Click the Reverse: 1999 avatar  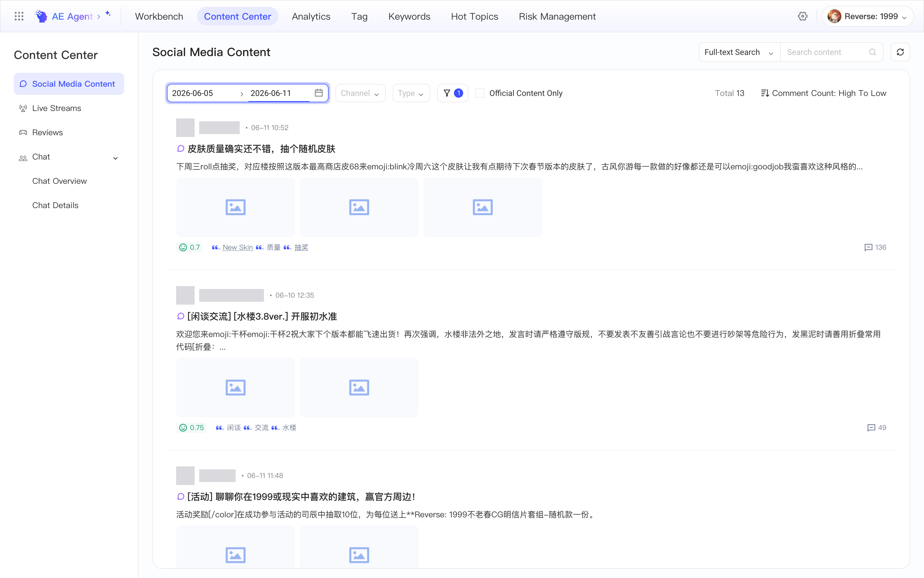tap(834, 16)
